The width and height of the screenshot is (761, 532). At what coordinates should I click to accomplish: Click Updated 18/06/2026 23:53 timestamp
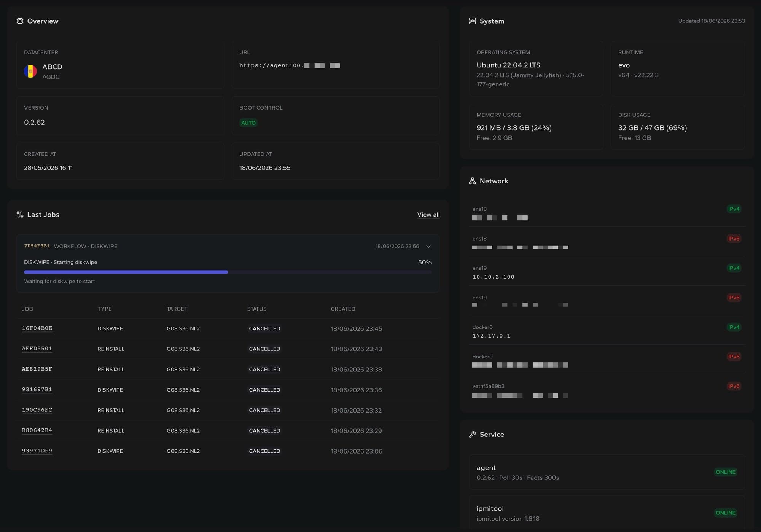(712, 21)
